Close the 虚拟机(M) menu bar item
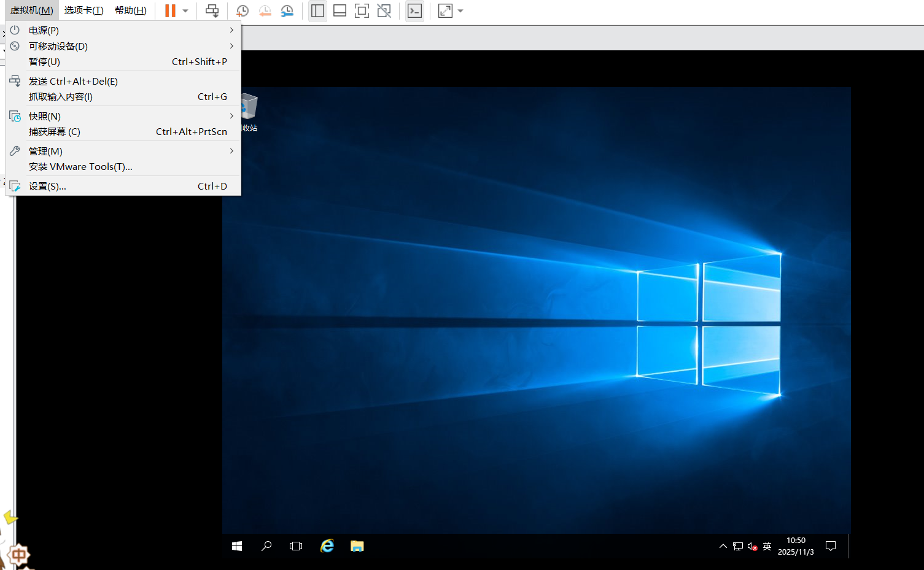924x570 pixels. coord(31,10)
